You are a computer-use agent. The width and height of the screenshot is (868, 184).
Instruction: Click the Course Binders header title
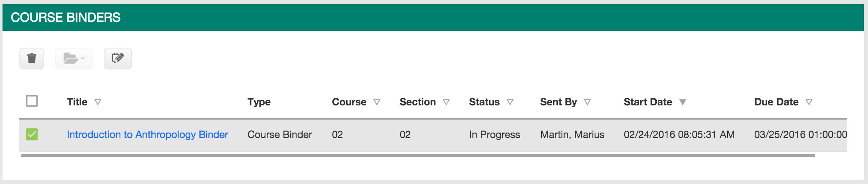pos(66,18)
